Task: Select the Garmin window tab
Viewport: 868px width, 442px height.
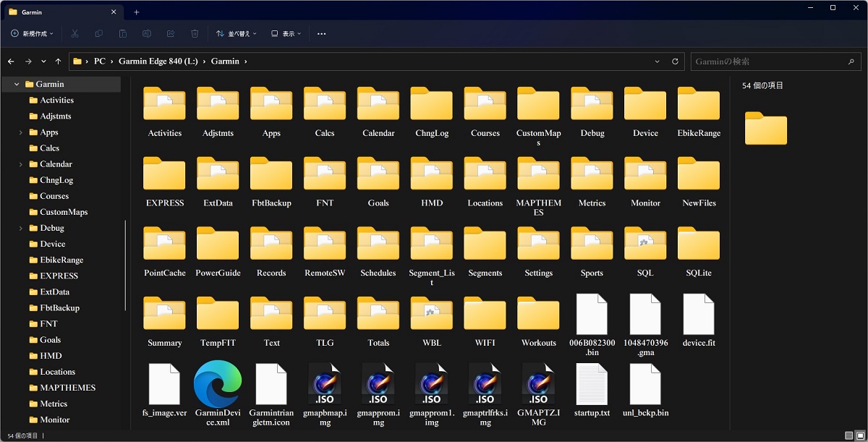Action: point(63,12)
